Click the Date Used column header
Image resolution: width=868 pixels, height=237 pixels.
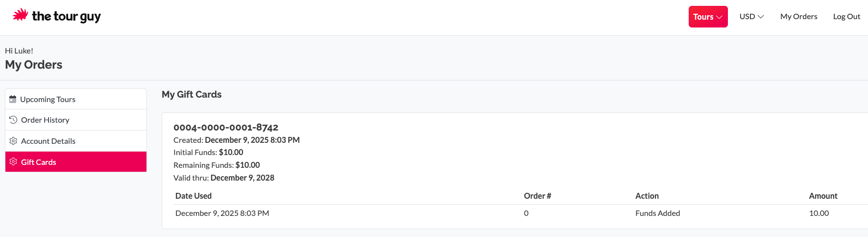pyautogui.click(x=193, y=196)
